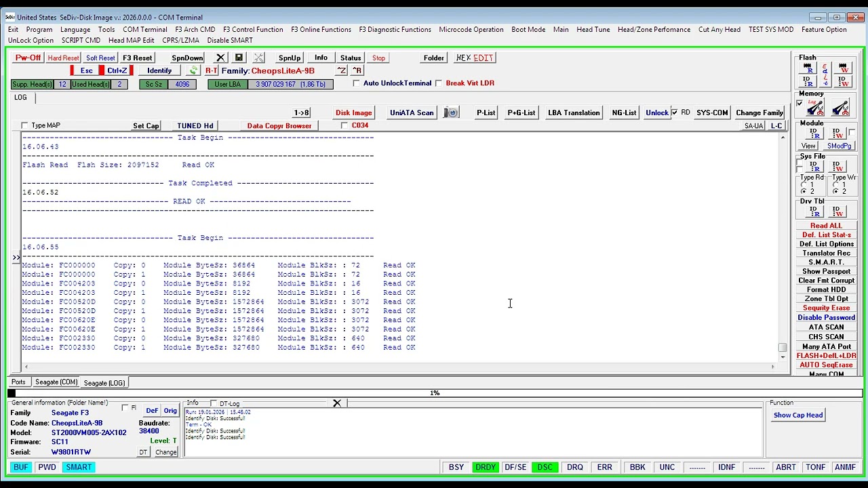Click the Drv Tbl read by ID icon

814,211
